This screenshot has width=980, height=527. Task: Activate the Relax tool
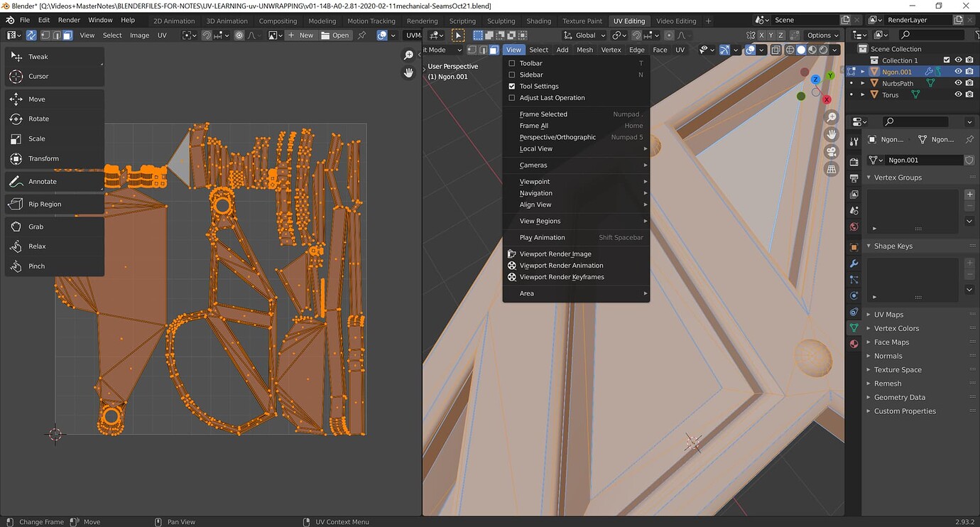36,246
